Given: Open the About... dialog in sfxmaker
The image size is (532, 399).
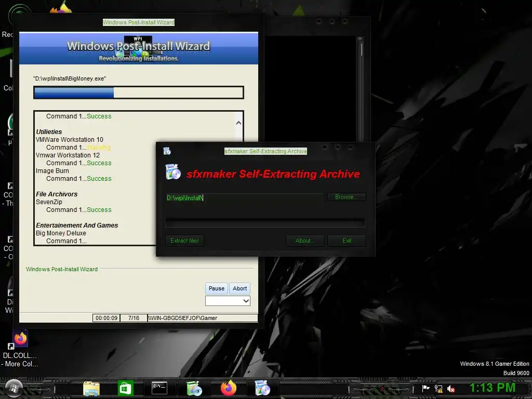Looking at the screenshot, I should [304, 241].
